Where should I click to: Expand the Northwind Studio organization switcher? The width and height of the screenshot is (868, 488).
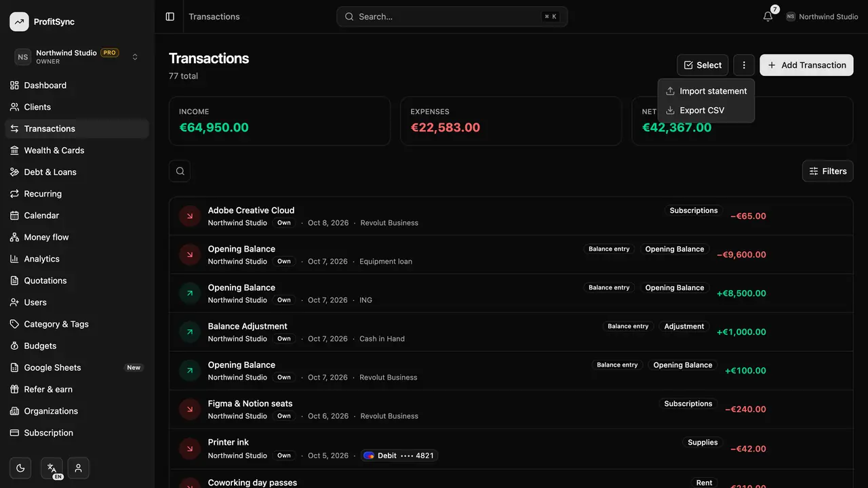point(77,57)
